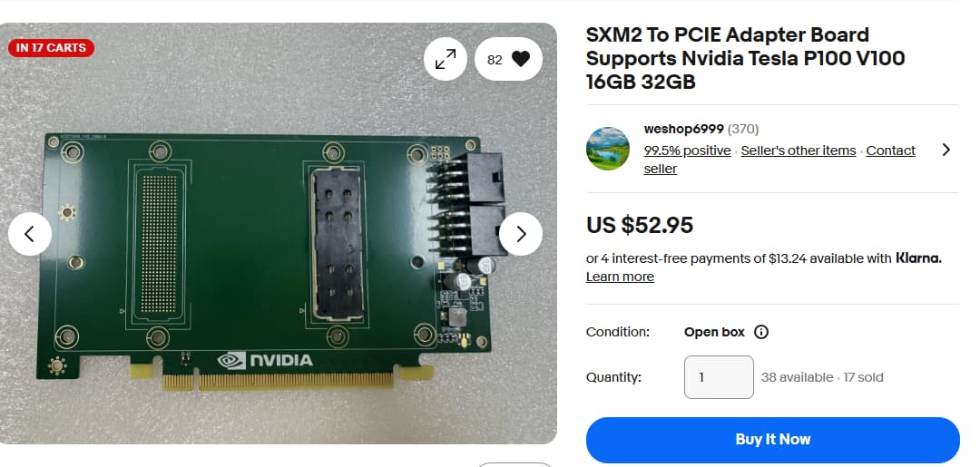Screen dimensions: 980x467
Task: Add item to watchlist with heart icon
Action: 520,59
